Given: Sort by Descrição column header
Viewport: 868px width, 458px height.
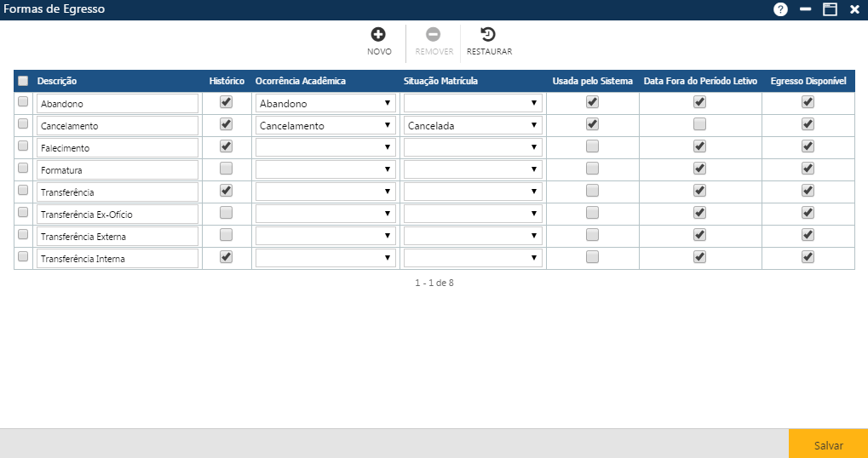Looking at the screenshot, I should [57, 81].
